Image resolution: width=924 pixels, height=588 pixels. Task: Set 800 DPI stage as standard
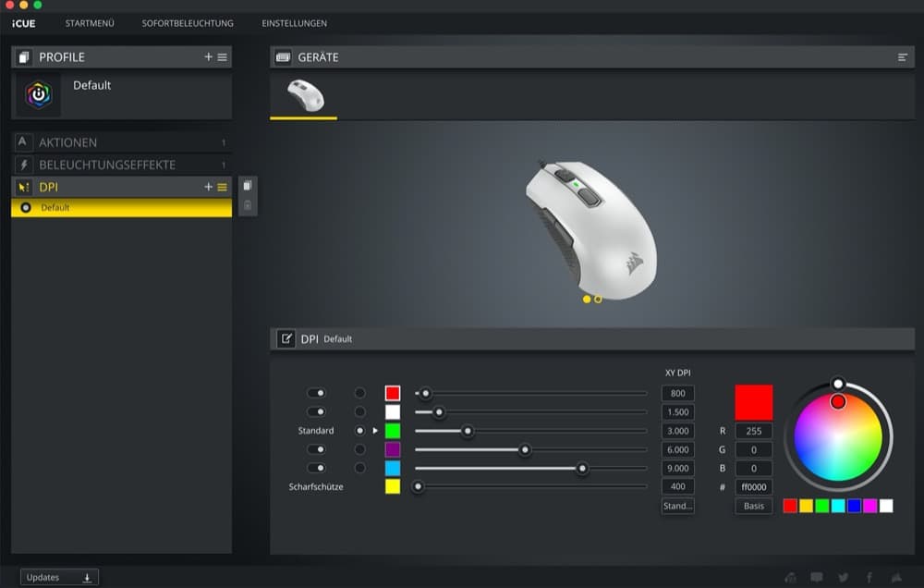pos(360,393)
